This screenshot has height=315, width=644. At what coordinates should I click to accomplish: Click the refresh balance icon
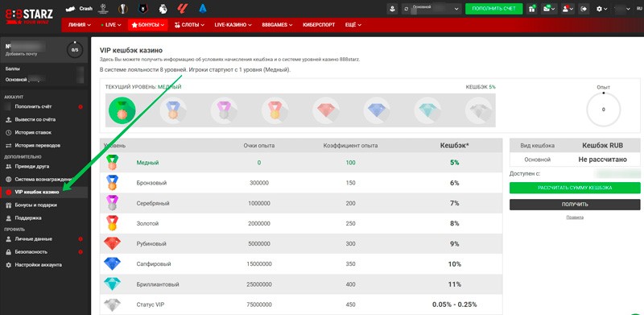click(407, 9)
